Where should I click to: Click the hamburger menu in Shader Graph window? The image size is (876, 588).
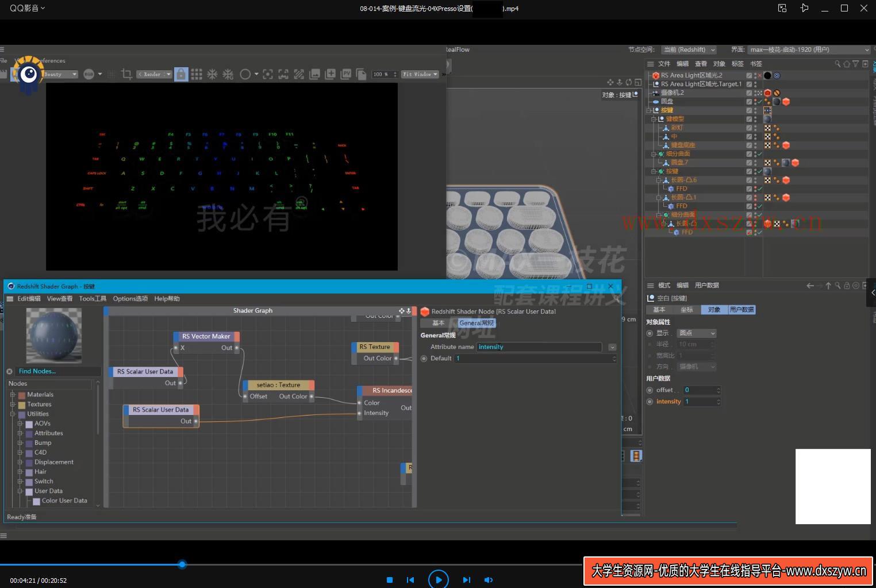click(10, 299)
